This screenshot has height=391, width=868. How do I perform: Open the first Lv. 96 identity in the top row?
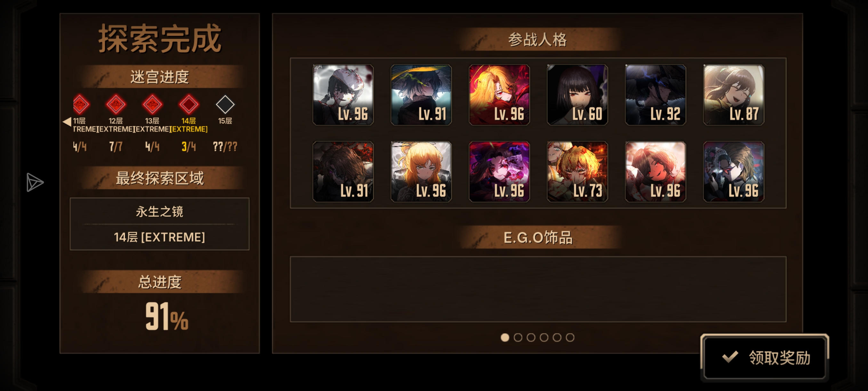[343, 95]
